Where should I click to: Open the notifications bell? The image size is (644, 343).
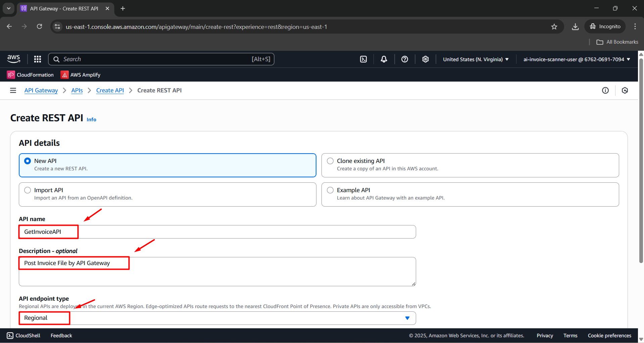pos(384,59)
